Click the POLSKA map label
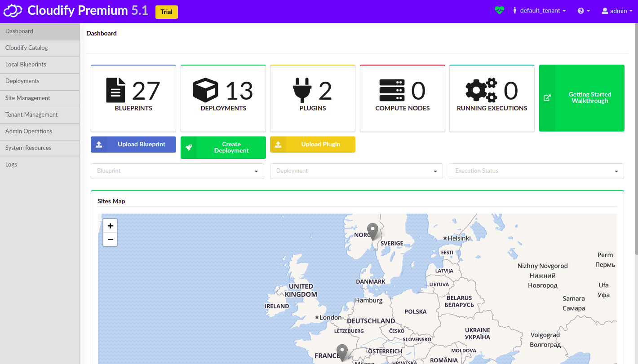Viewport: 638px width, 364px height. (x=416, y=311)
